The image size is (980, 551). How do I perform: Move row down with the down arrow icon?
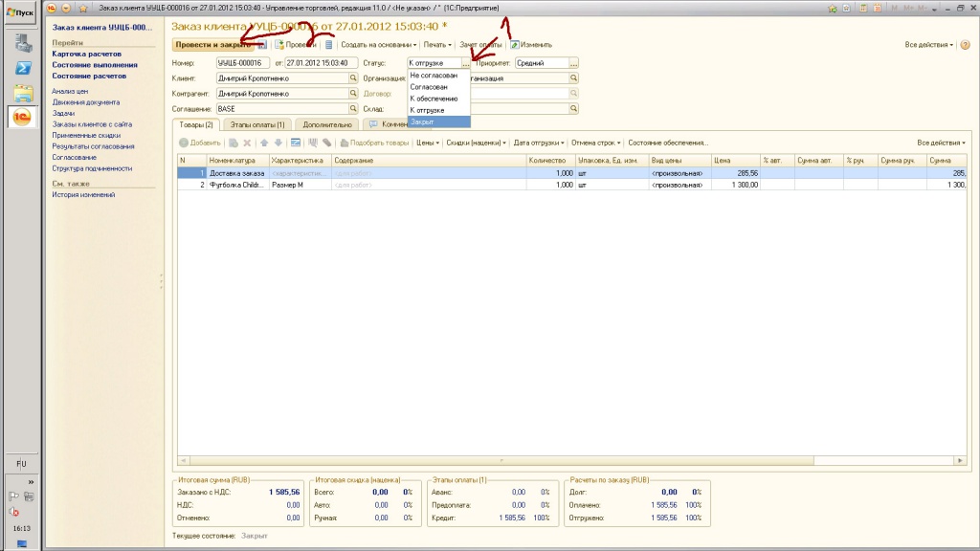[278, 143]
